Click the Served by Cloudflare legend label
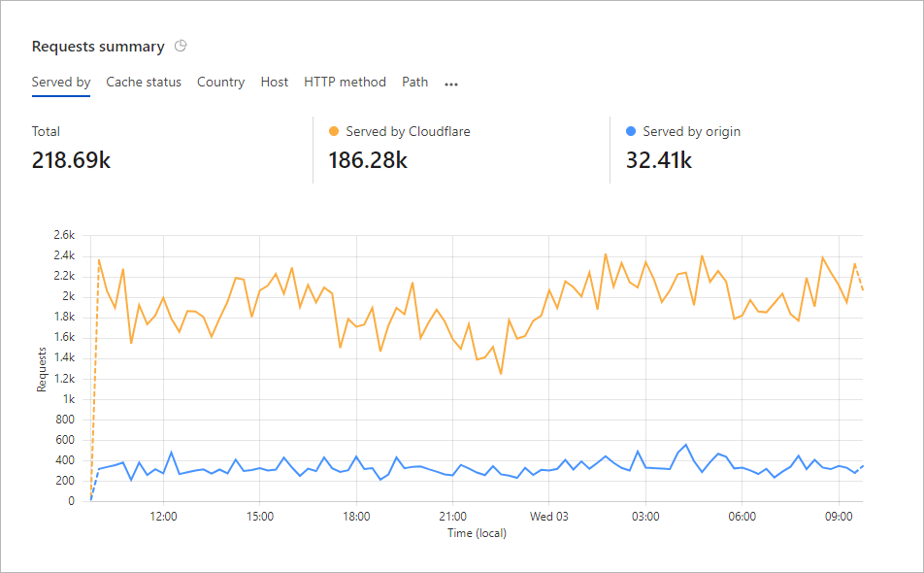This screenshot has height=573, width=924. [408, 131]
